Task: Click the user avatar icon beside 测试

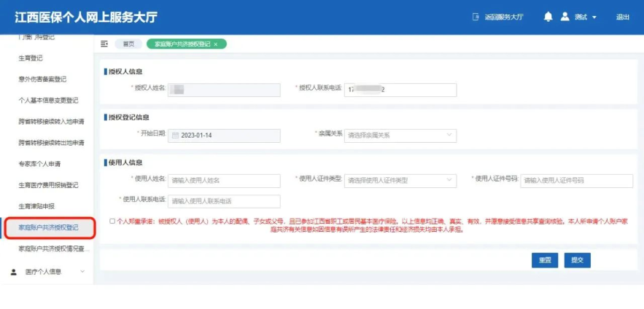Action: click(x=565, y=17)
